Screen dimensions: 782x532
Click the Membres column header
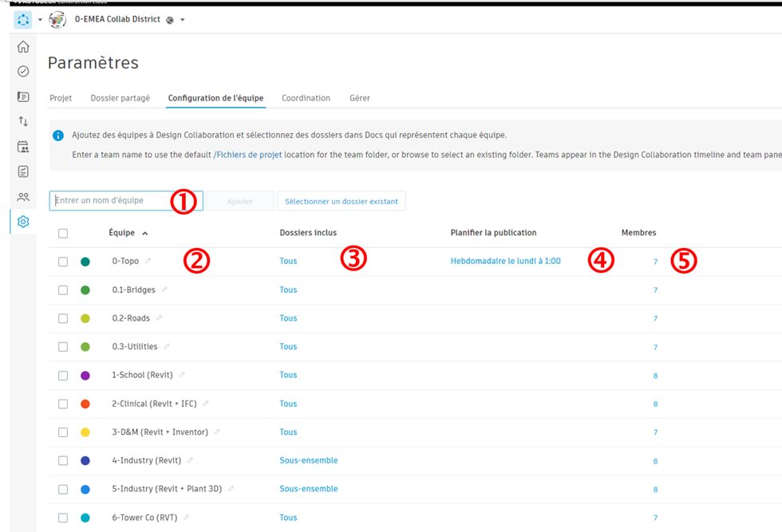(639, 233)
